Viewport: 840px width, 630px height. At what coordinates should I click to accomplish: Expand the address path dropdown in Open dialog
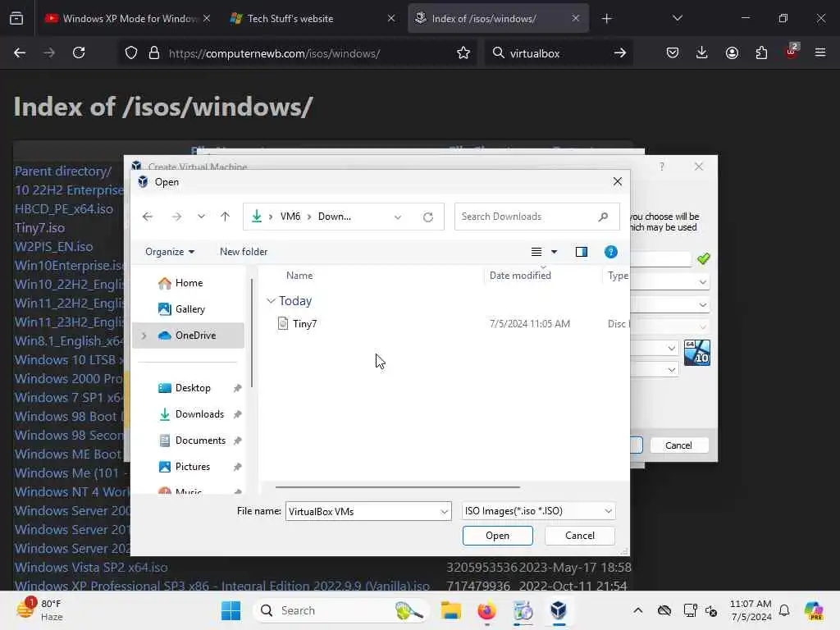[398, 217]
